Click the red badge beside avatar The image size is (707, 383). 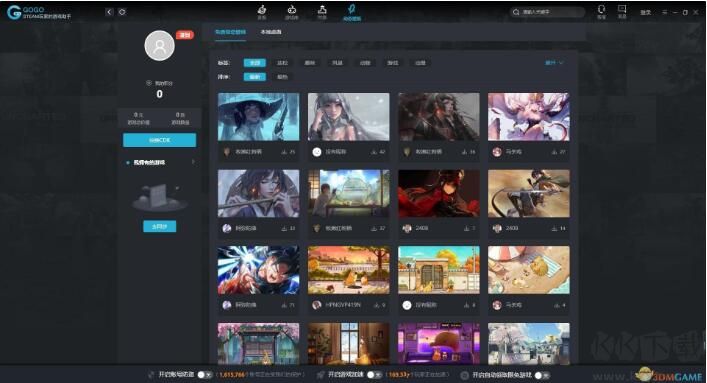point(185,35)
